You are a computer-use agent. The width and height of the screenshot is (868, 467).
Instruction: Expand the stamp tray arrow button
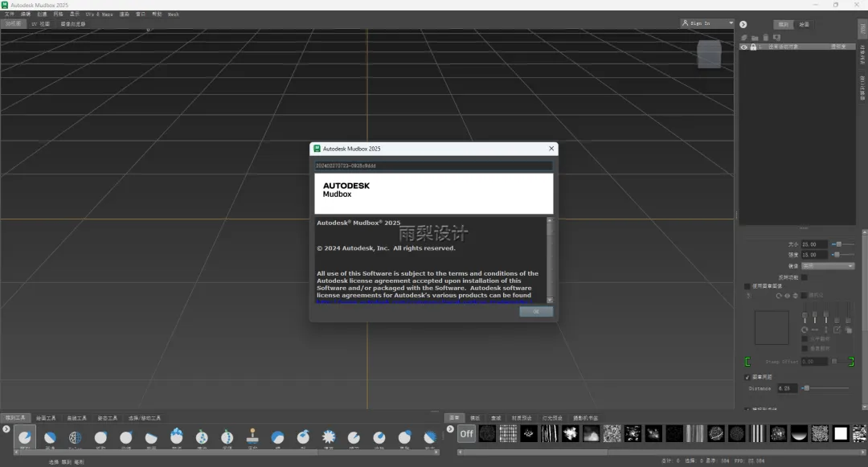pyautogui.click(x=450, y=429)
